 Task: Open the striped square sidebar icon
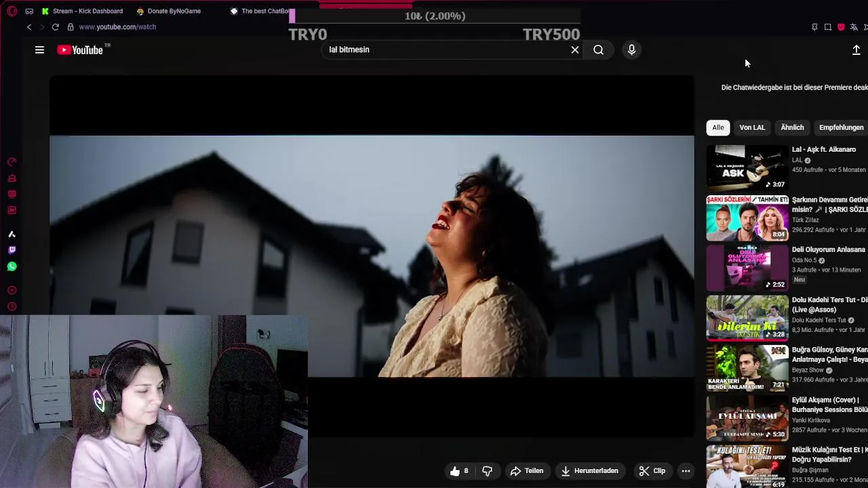tap(12, 194)
